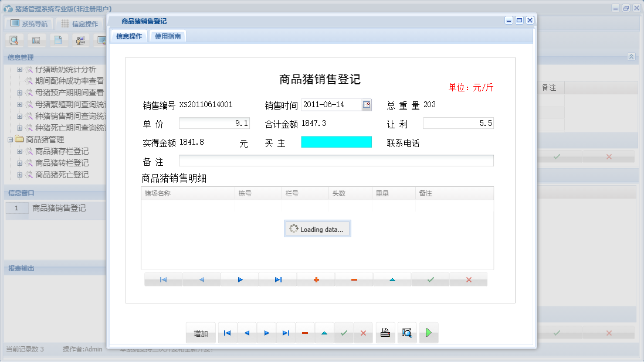The width and height of the screenshot is (644, 362).
Task: Run report with the green arrow icon
Action: 429,332
